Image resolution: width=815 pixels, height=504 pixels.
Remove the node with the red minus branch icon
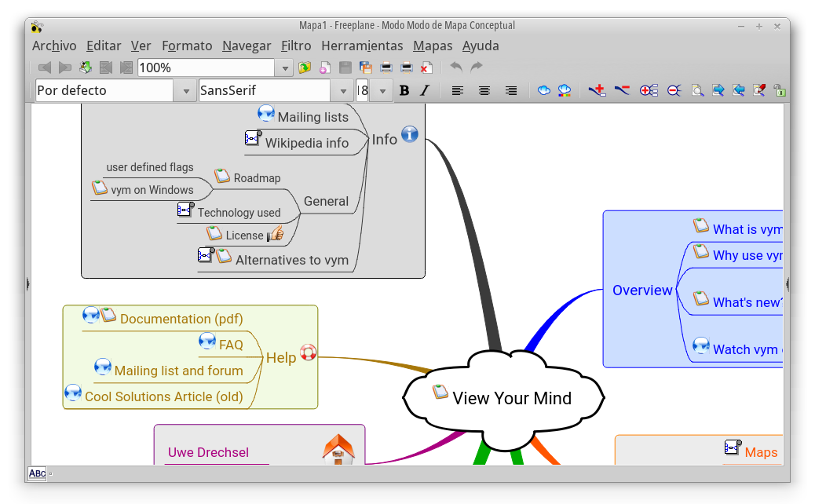click(622, 90)
